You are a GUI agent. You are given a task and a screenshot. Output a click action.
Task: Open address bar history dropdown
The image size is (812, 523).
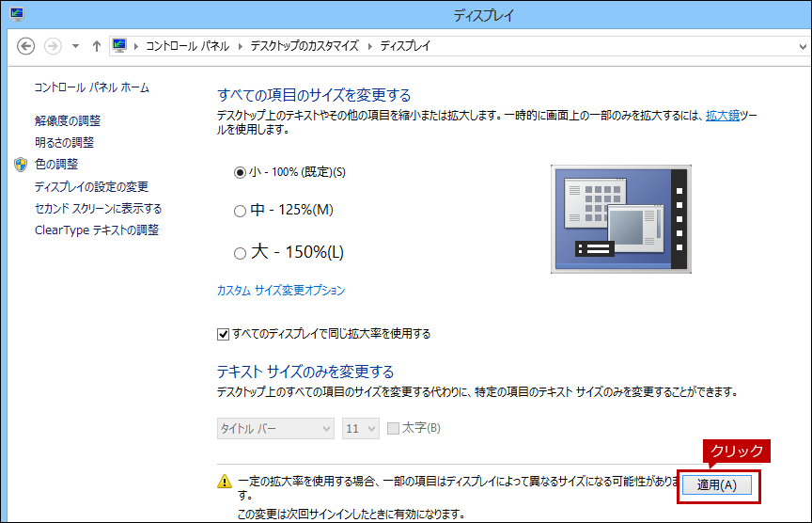click(x=803, y=47)
